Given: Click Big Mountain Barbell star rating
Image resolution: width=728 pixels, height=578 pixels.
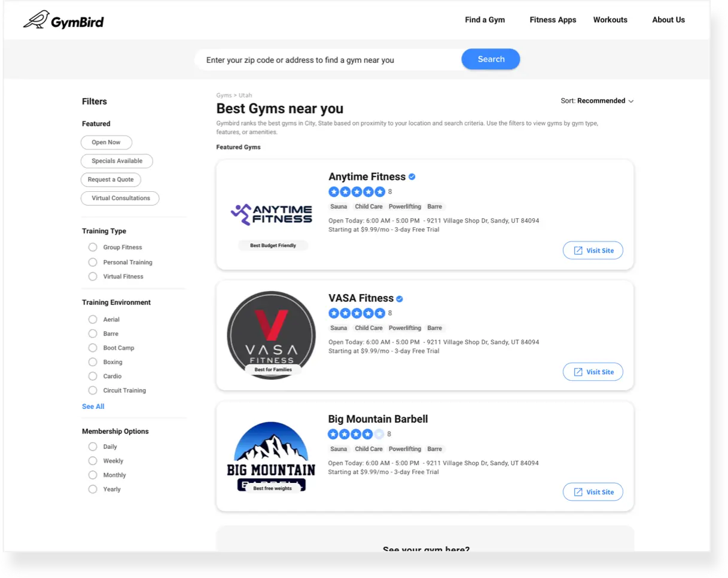Looking at the screenshot, I should click(356, 435).
